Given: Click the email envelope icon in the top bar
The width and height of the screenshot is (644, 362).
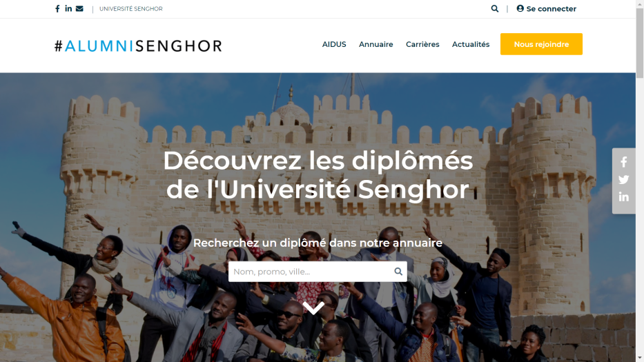Looking at the screenshot, I should coord(79,8).
